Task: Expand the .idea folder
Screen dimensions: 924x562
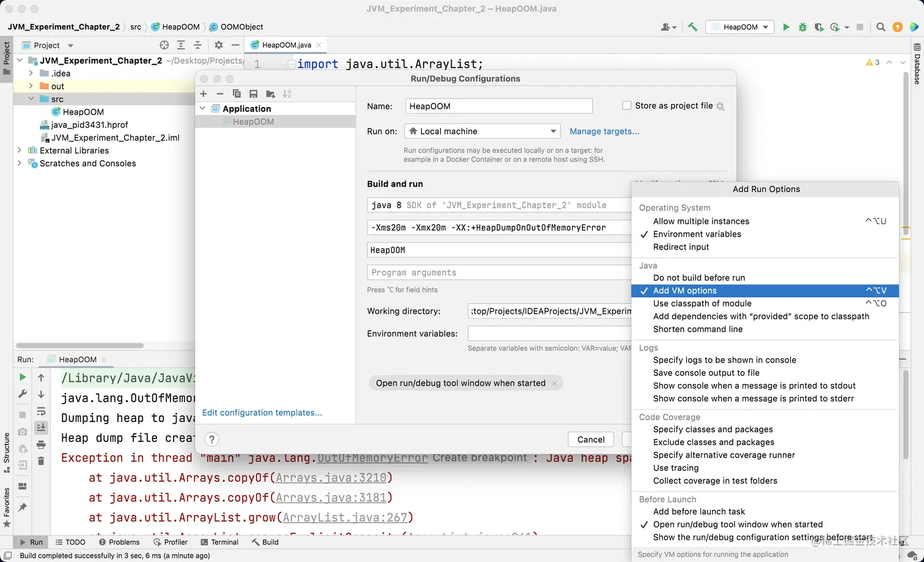Action: [x=31, y=73]
